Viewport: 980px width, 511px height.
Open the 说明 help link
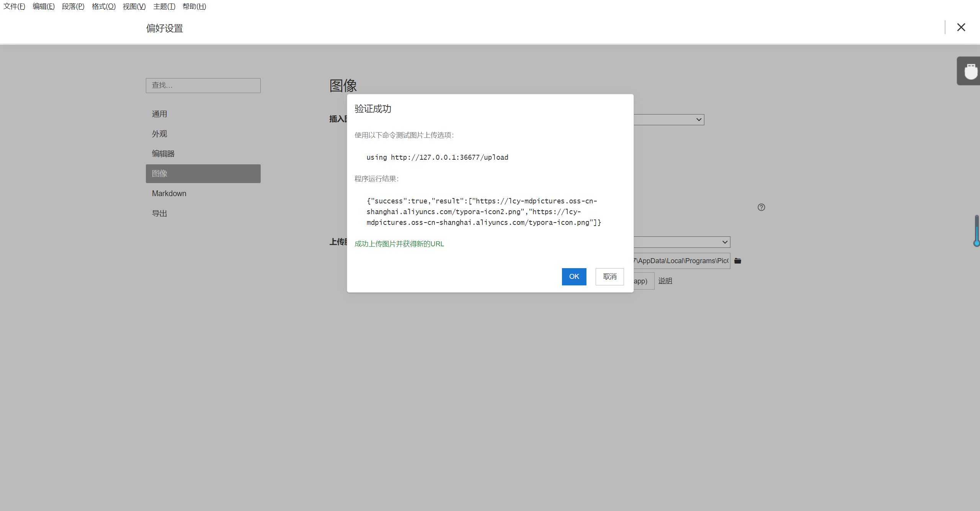click(x=665, y=281)
